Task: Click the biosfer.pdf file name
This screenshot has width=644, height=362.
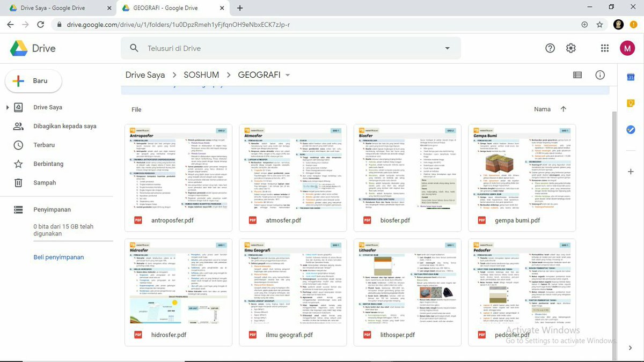Action: tap(395, 220)
